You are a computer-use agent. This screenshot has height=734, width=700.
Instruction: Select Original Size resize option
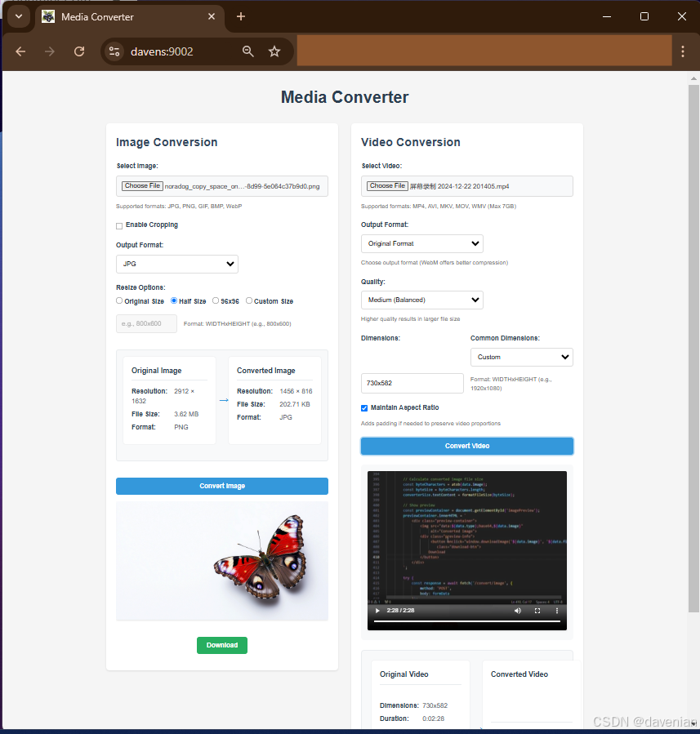[119, 300]
